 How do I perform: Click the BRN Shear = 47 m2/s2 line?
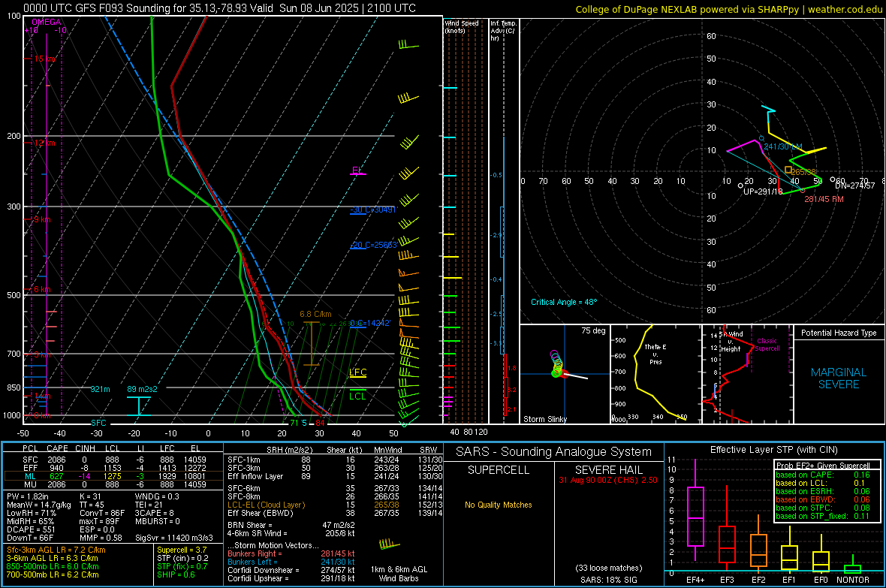291,525
